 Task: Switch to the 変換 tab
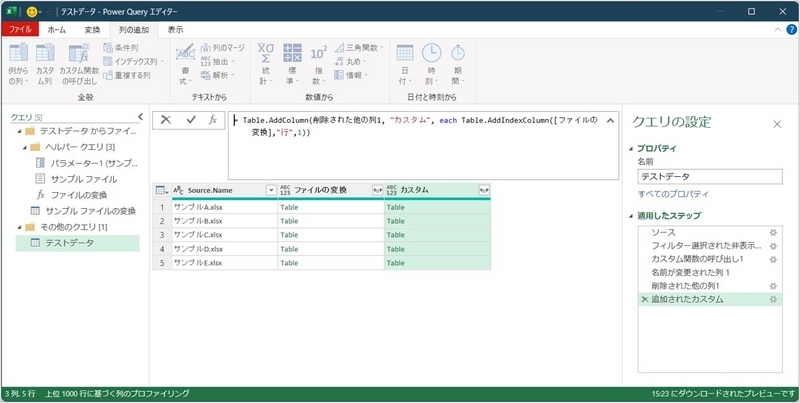click(92, 30)
